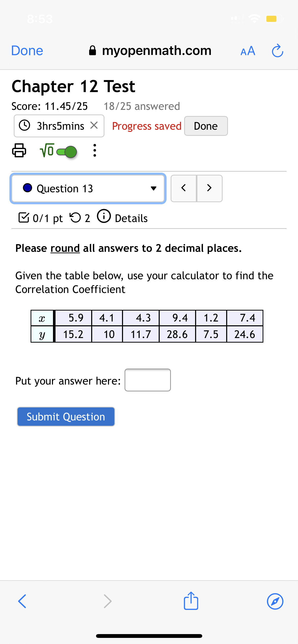Tap the padlock icon beside myopenmath.com
Screen dimensions: 298x644
[x=92, y=50]
